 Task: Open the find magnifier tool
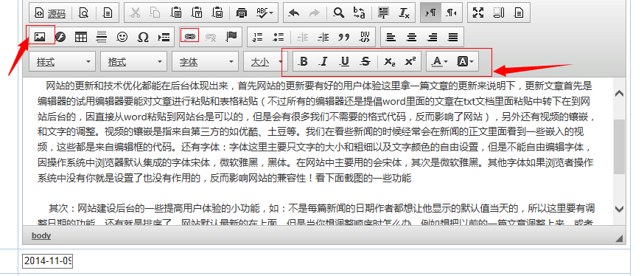point(338,13)
